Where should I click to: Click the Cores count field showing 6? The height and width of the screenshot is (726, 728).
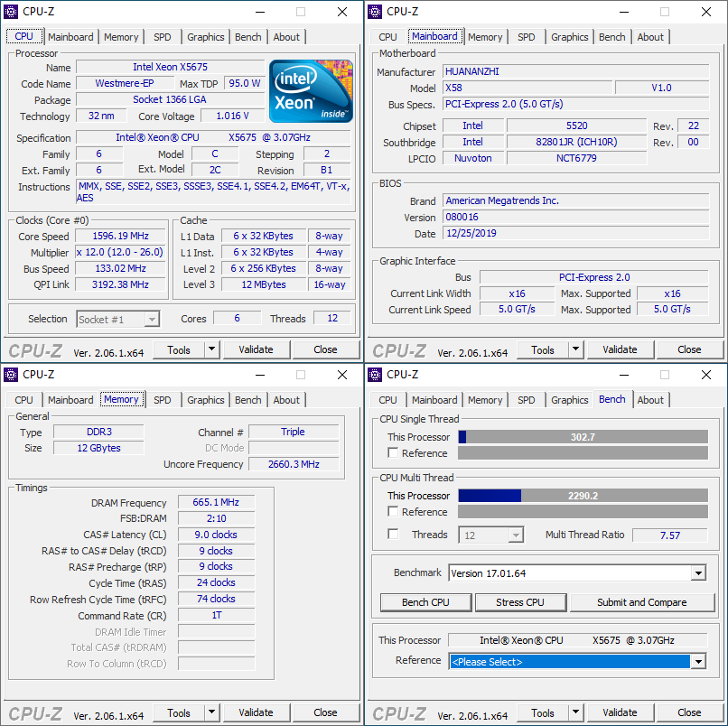(x=238, y=319)
